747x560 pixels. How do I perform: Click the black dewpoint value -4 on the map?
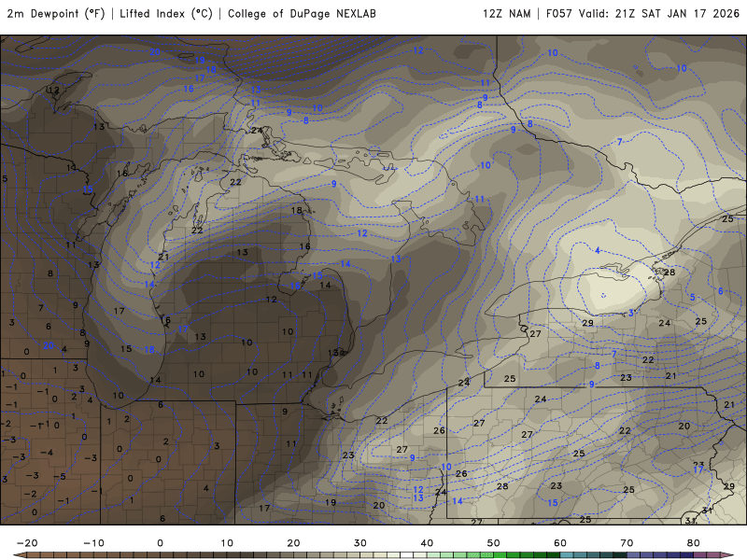point(46,452)
